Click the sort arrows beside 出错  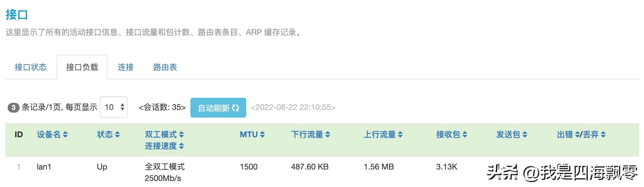coord(577,135)
